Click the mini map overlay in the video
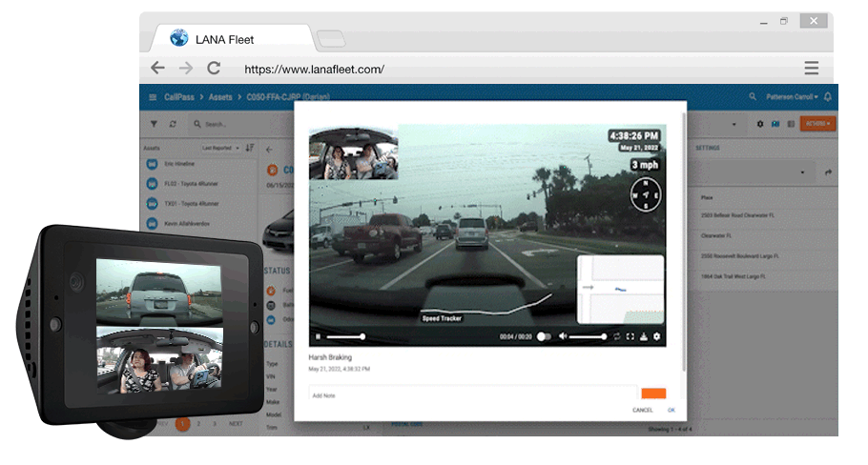868x465 pixels. [620, 289]
